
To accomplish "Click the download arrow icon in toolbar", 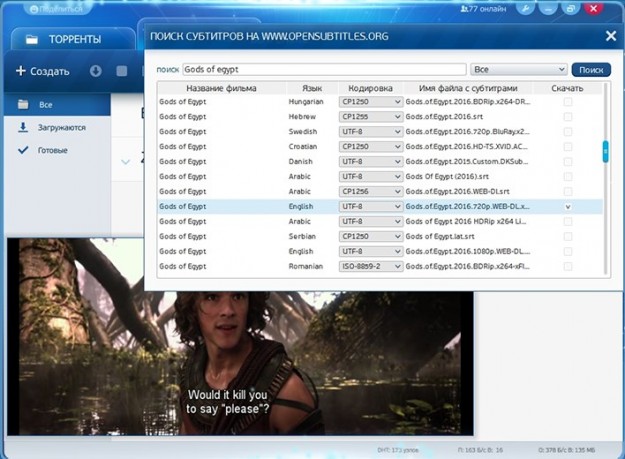I will (95, 72).
